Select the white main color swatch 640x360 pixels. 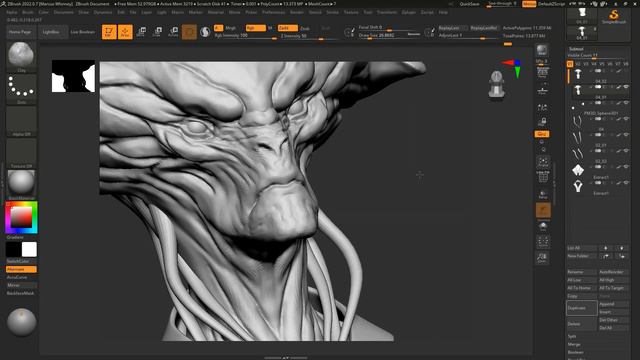click(x=29, y=249)
